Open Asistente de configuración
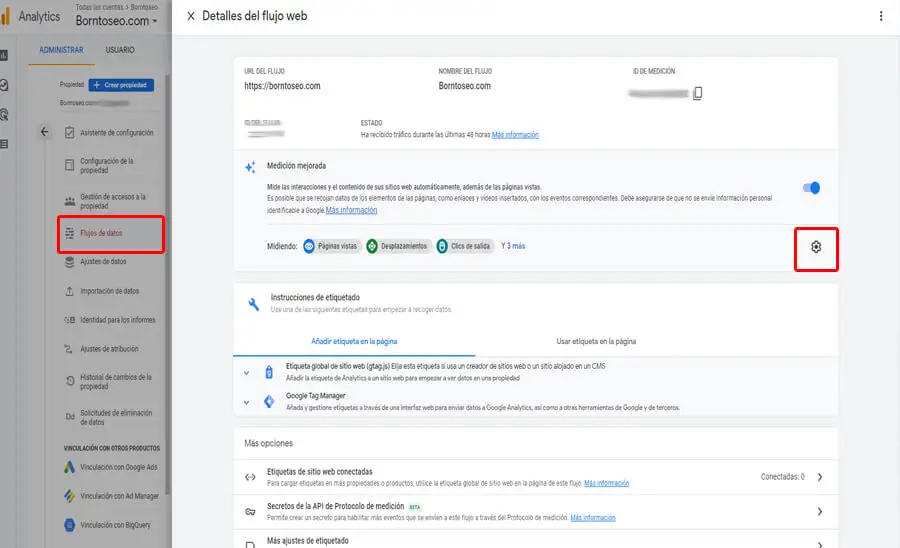 [x=109, y=133]
